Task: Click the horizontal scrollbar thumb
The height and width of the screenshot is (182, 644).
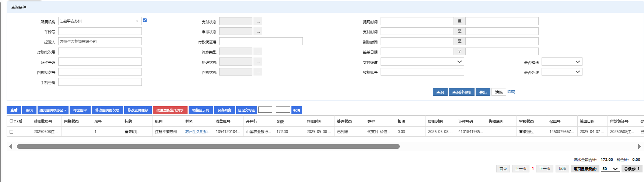Action: click(208, 147)
